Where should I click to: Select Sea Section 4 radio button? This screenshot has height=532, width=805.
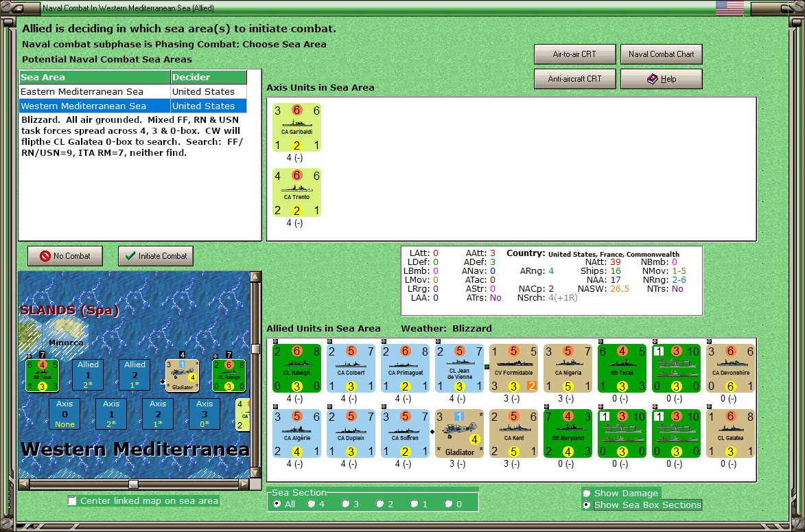[x=311, y=504]
